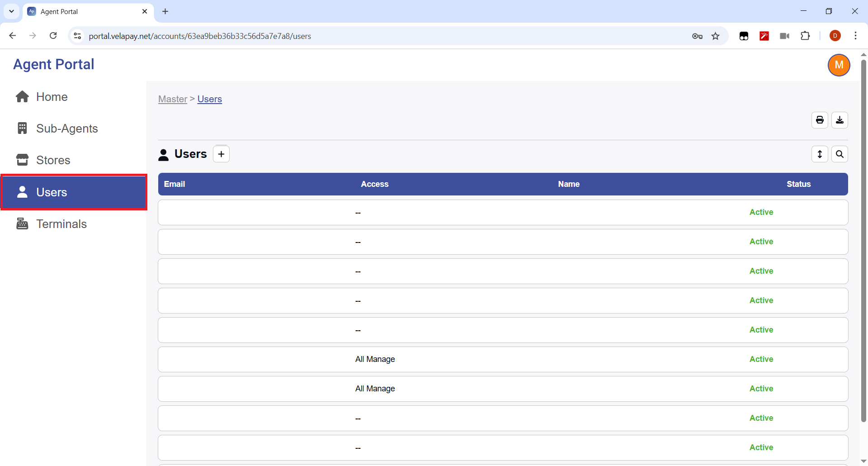The image size is (868, 466).
Task: Click the Sub-Agents building icon
Action: click(22, 128)
